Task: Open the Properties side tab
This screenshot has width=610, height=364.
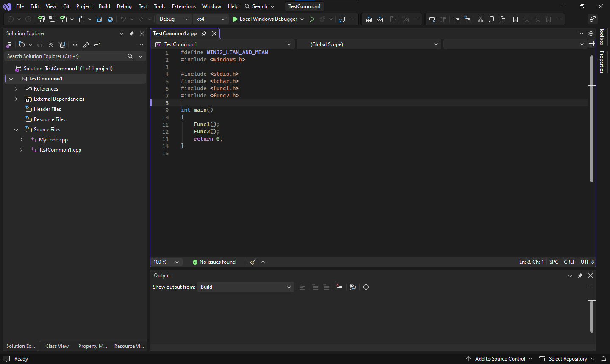Action: (602, 62)
